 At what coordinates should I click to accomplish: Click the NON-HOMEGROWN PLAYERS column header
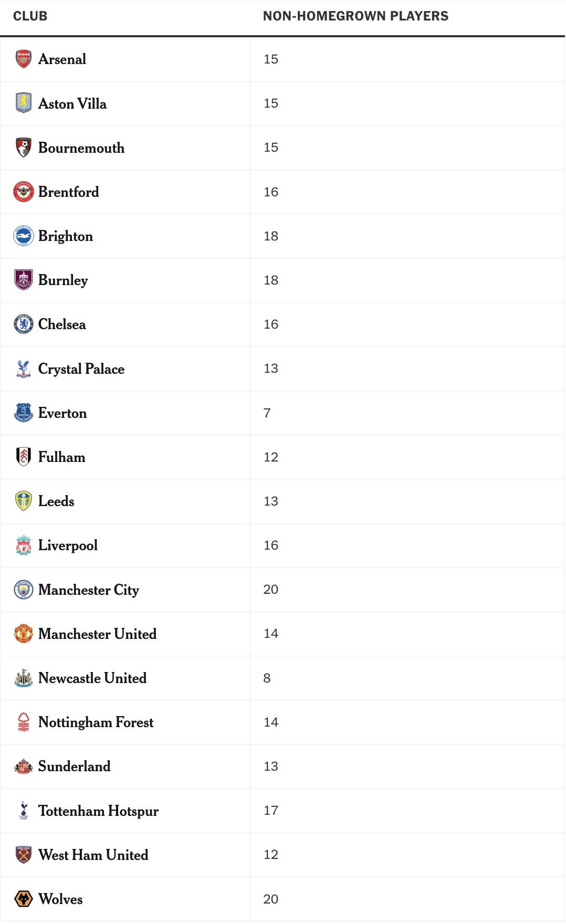pos(356,16)
